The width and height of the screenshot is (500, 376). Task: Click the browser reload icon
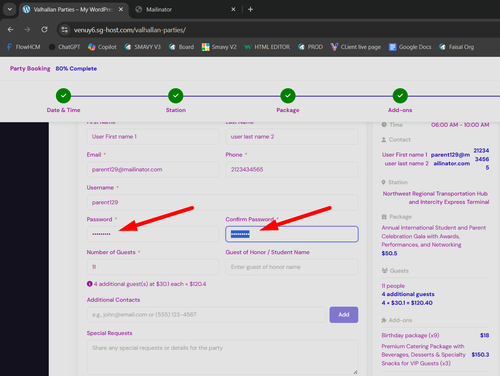click(44, 30)
